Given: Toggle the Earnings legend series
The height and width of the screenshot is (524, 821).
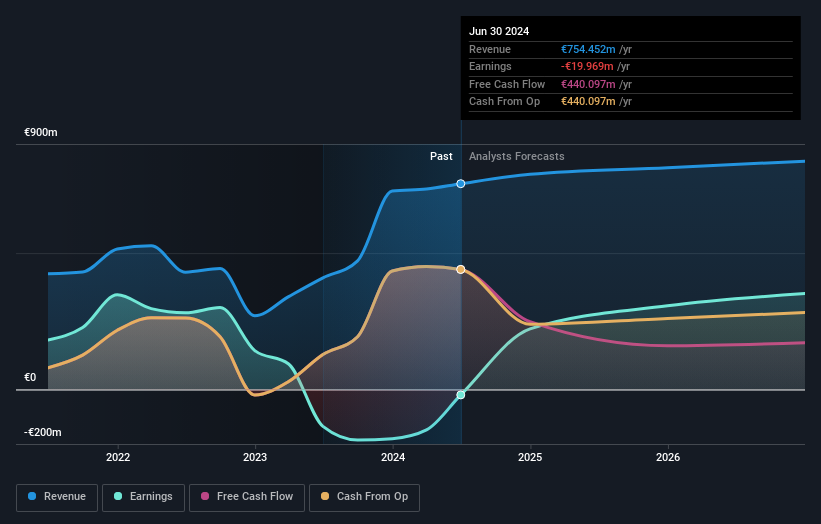Looking at the screenshot, I should pyautogui.click(x=143, y=497).
